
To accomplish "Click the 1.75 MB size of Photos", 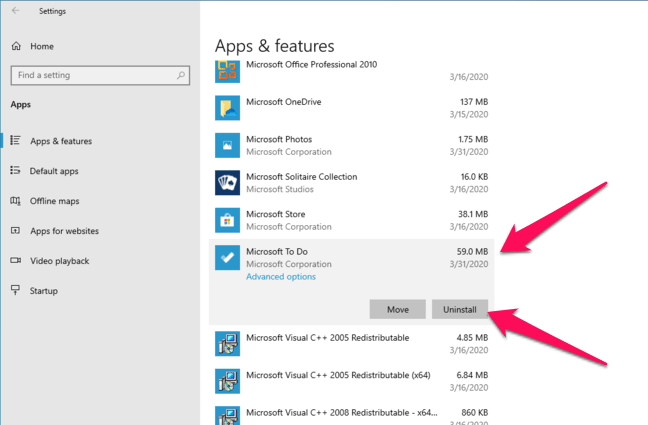I will click(473, 139).
